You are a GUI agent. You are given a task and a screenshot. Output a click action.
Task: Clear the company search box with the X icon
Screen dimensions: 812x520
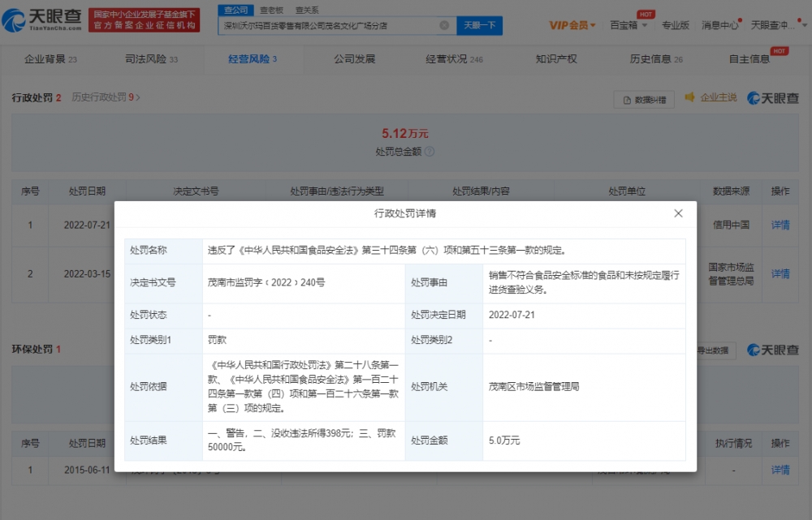(x=444, y=25)
